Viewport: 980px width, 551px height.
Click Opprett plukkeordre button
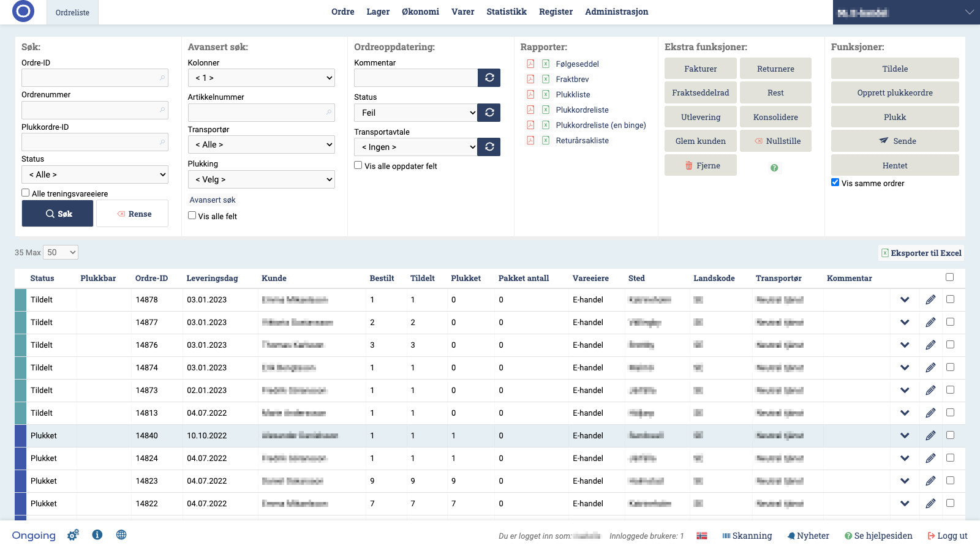click(895, 92)
